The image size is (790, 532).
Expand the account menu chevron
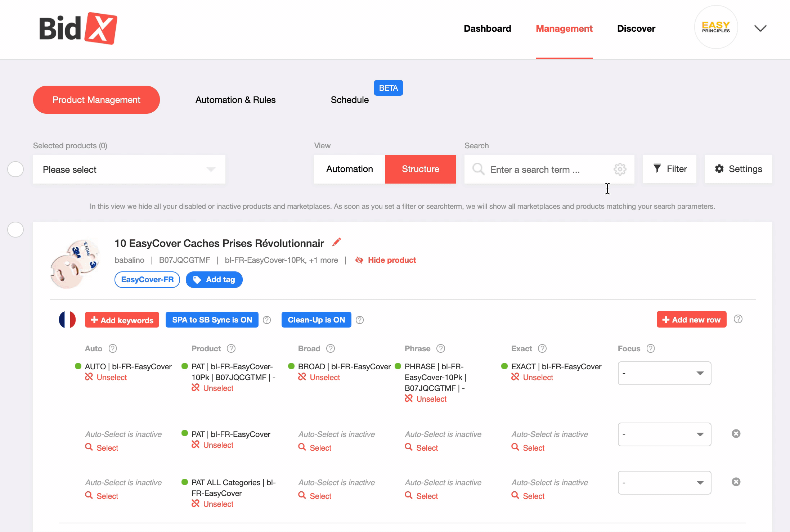tap(760, 28)
